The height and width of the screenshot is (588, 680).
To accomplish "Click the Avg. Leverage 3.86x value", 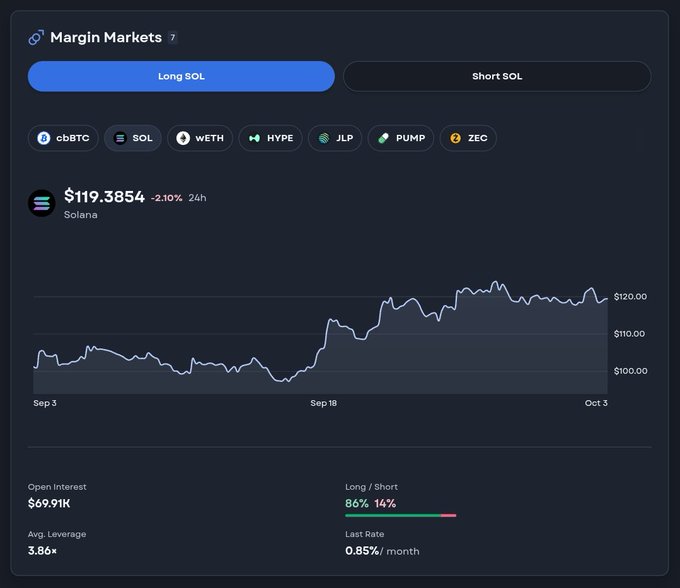I will click(x=42, y=551).
